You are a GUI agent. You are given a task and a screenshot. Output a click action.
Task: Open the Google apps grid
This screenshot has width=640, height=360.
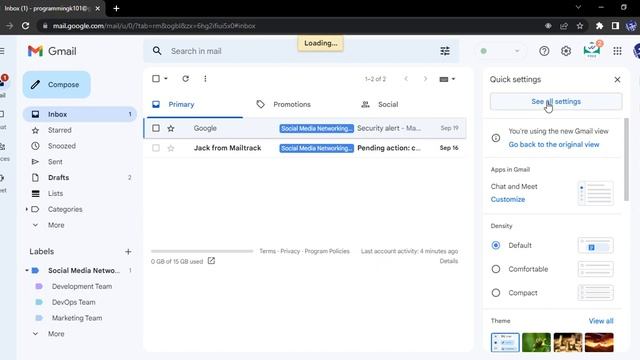tap(617, 51)
